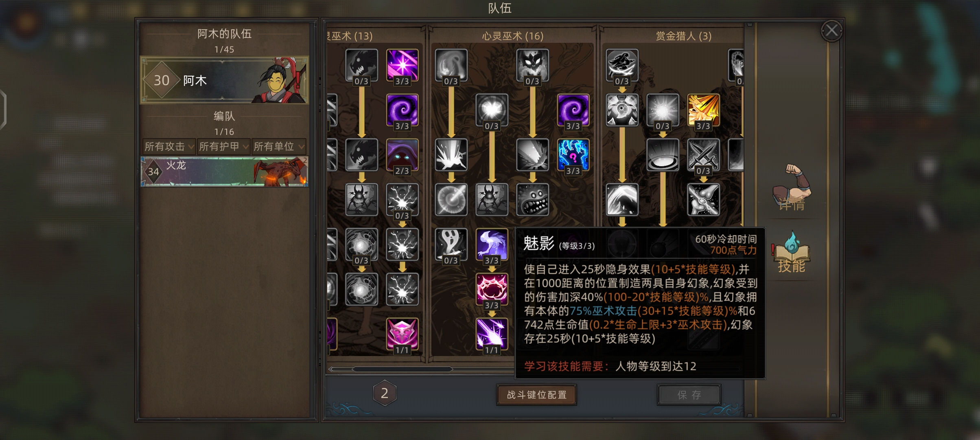This screenshot has width=980, height=440.
Task: Switch to the 详情 details tab
Action: [x=792, y=188]
